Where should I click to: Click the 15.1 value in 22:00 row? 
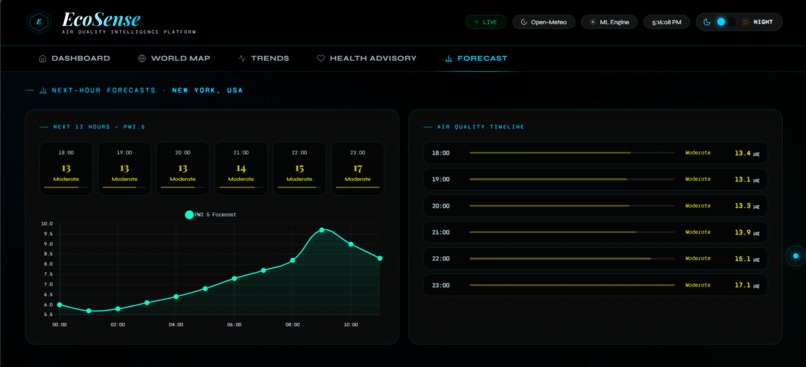pyautogui.click(x=743, y=259)
